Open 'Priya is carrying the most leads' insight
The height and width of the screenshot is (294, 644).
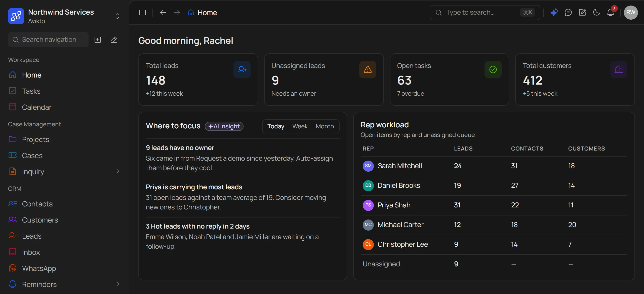pyautogui.click(x=243, y=197)
